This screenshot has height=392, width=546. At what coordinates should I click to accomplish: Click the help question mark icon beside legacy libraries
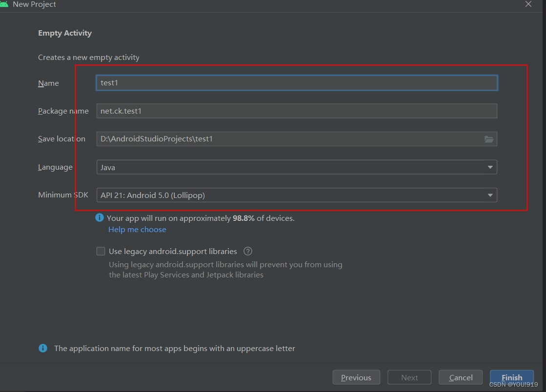point(247,251)
